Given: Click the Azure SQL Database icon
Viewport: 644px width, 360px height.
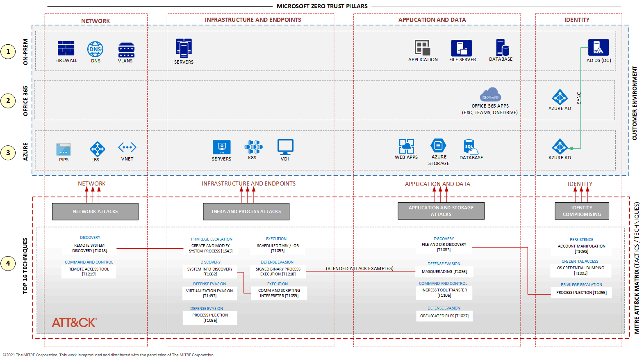Looking at the screenshot, I should click(470, 147).
